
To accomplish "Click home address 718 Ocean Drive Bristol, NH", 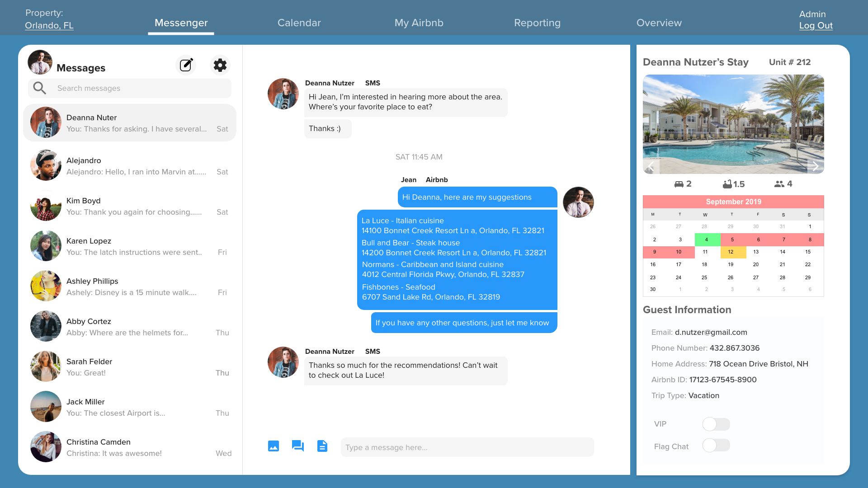I will 758,364.
